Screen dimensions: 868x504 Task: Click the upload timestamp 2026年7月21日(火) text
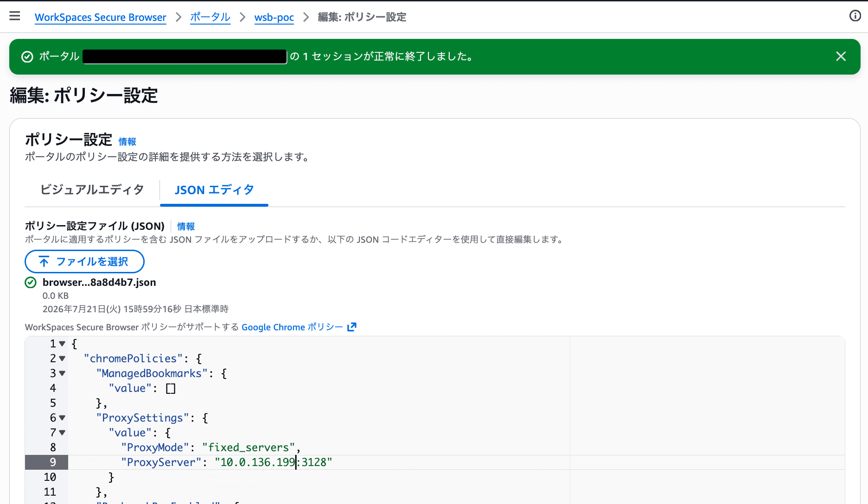coord(135,309)
